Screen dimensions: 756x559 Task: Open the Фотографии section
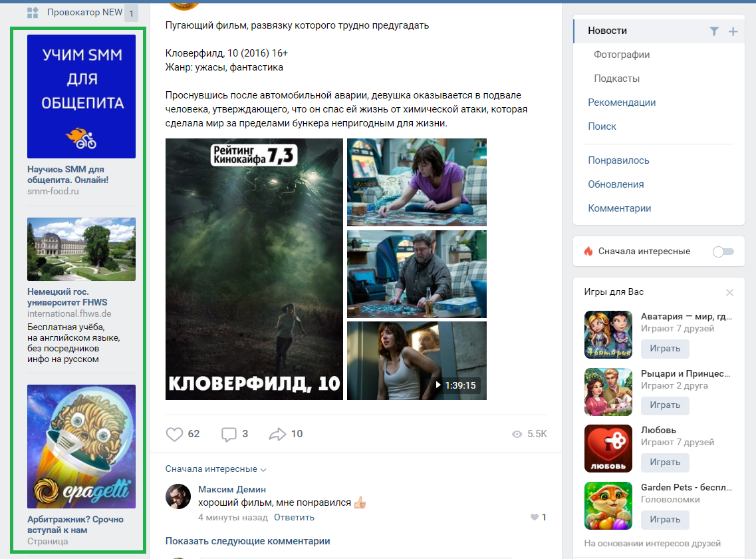[622, 55]
